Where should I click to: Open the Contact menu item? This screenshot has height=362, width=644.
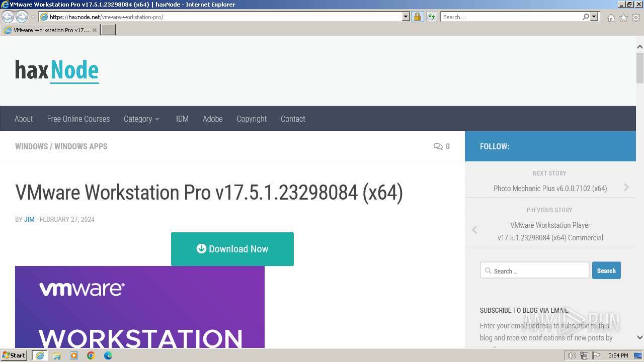(x=293, y=119)
